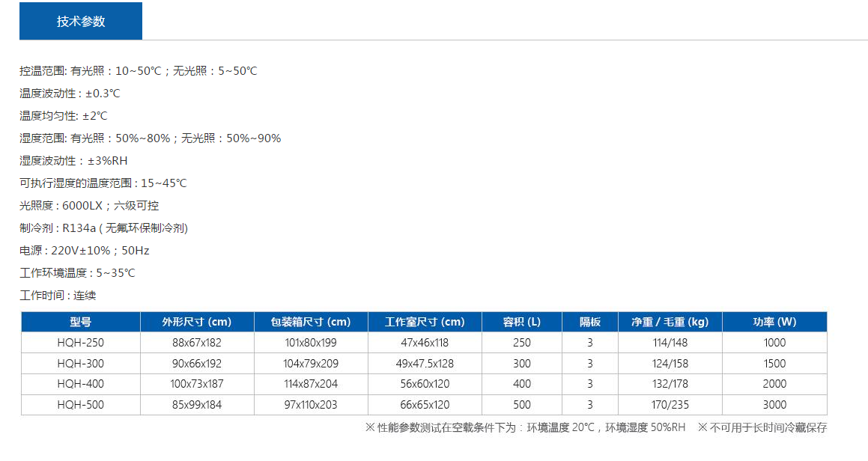Click the 47x46x118 chamber size cell
Image resolution: width=868 pixels, height=461 pixels.
click(425, 343)
